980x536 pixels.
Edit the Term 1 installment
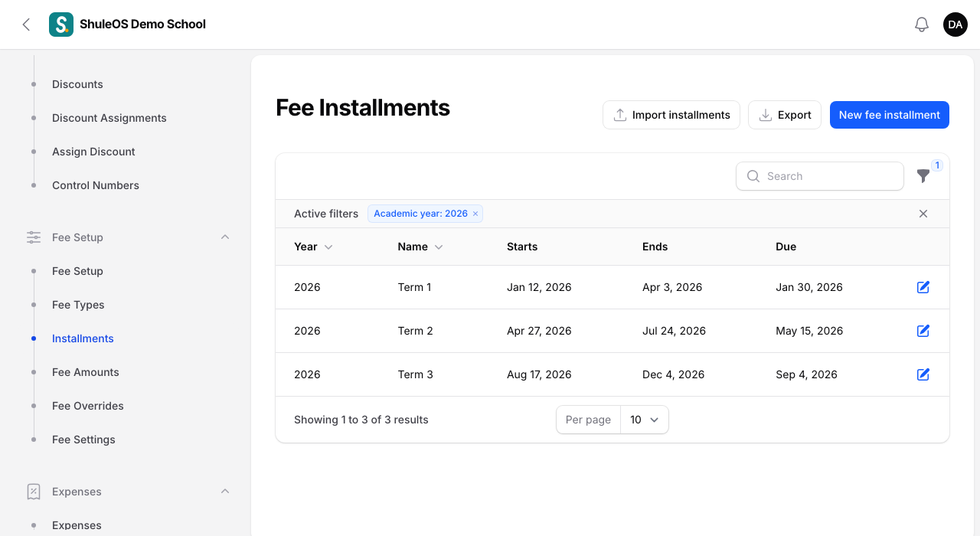point(923,287)
